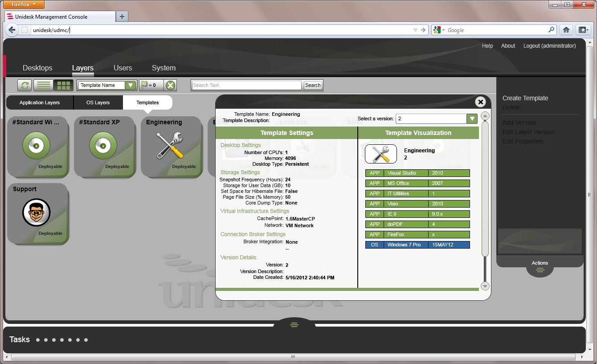597x364 pixels.
Task: Select the Unidesk Management Console browser tab
Action: tap(60, 16)
